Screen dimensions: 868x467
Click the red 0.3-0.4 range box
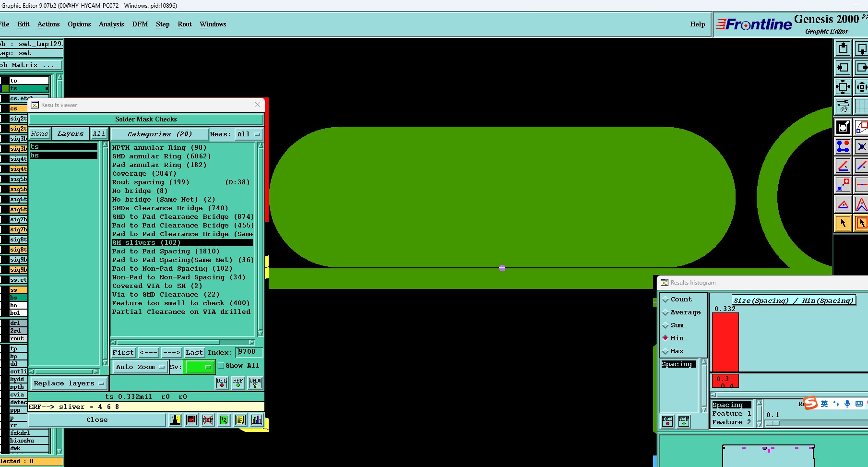pyautogui.click(x=725, y=382)
